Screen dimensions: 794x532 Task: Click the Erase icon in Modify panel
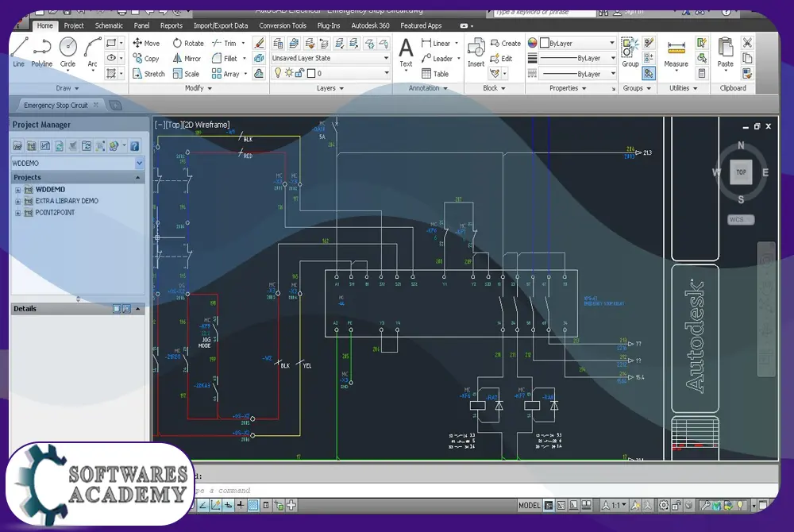pyautogui.click(x=260, y=44)
